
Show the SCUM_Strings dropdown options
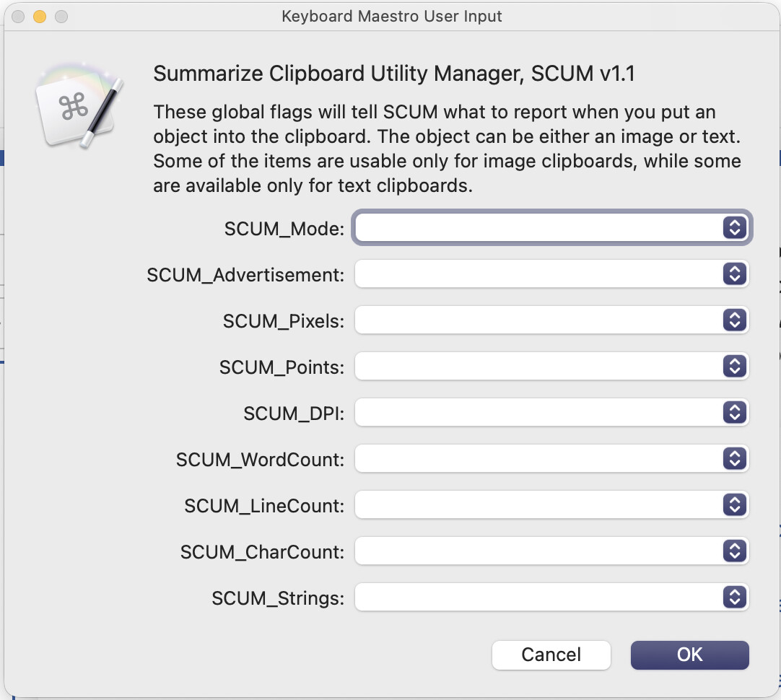[x=733, y=598]
